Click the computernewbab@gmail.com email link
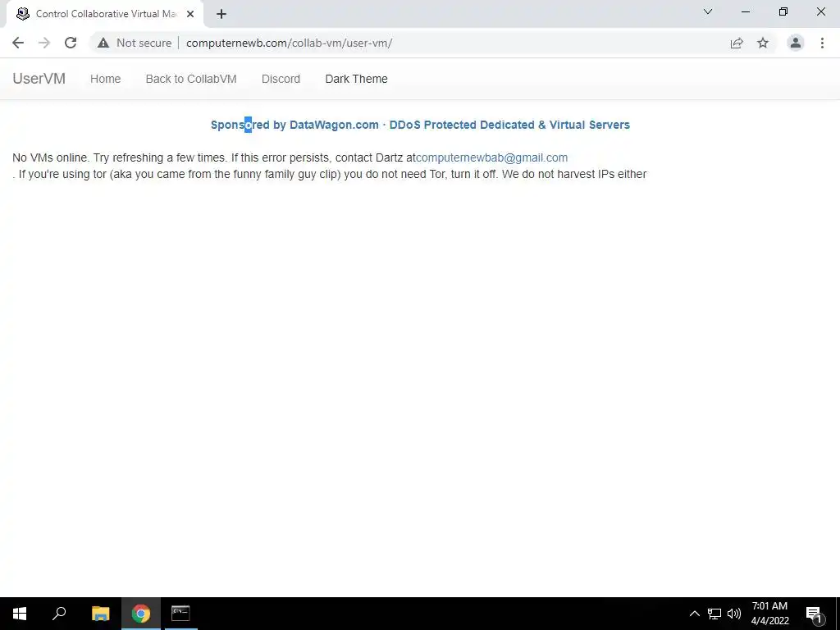 492,157
